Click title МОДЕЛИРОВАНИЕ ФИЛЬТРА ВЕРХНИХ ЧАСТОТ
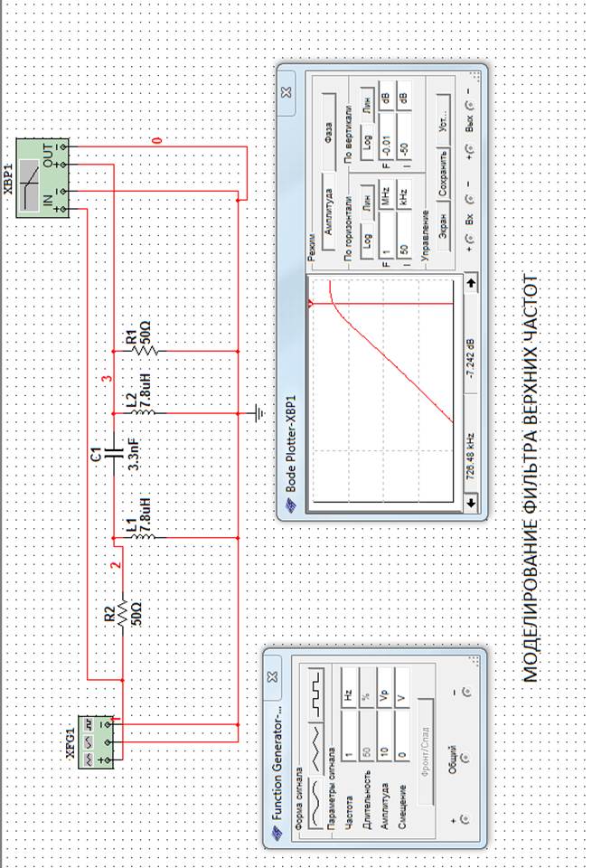The height and width of the screenshot is (868, 592). point(529,477)
